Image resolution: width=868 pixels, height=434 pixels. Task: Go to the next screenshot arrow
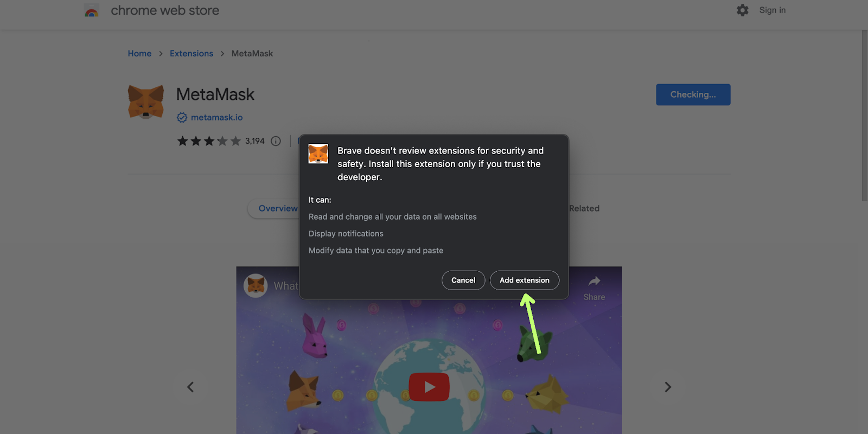[x=668, y=387]
